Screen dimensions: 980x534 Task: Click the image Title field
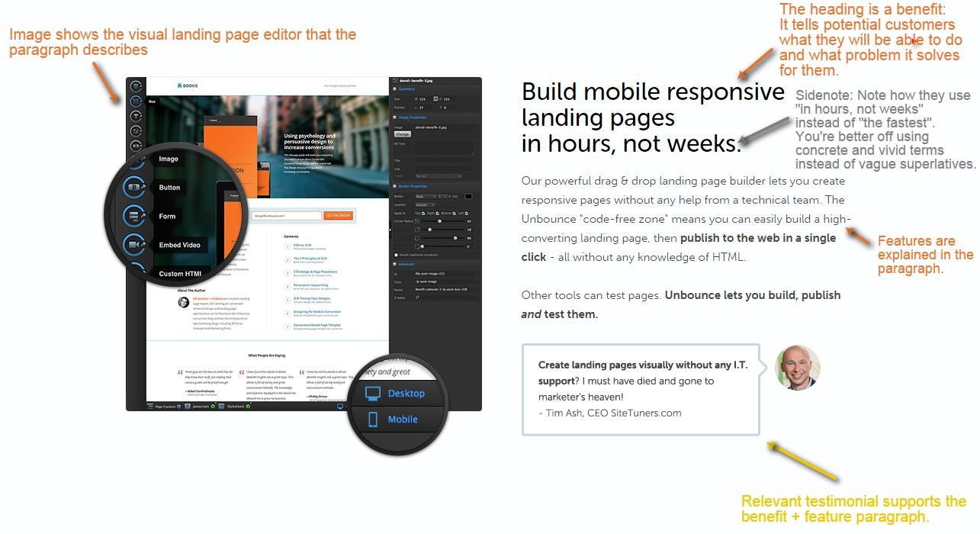tap(444, 160)
